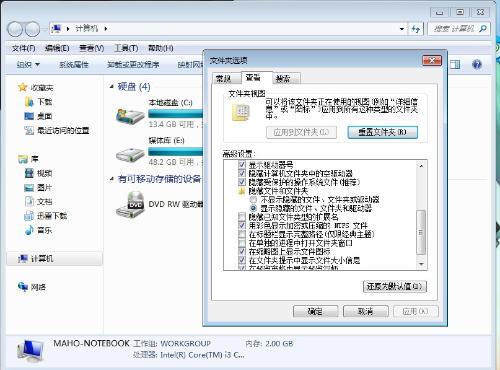Open the Help question mark icon
Viewport: 500px width, 370px height.
477,64
